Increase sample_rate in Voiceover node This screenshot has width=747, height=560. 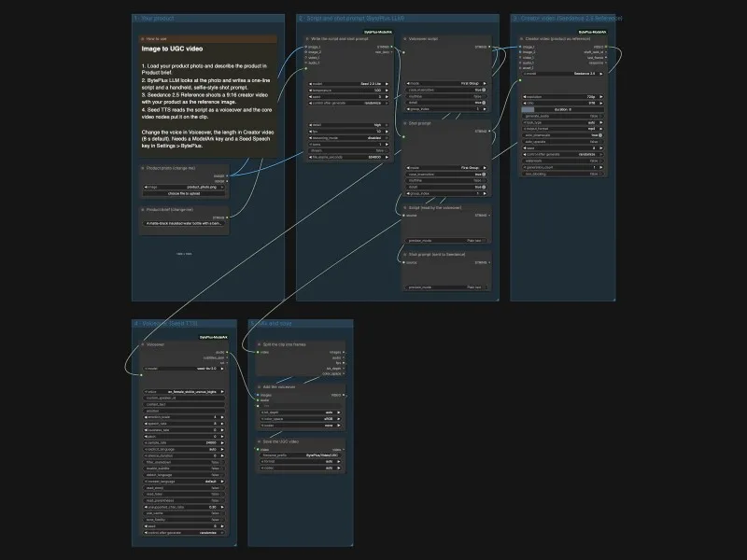point(222,442)
